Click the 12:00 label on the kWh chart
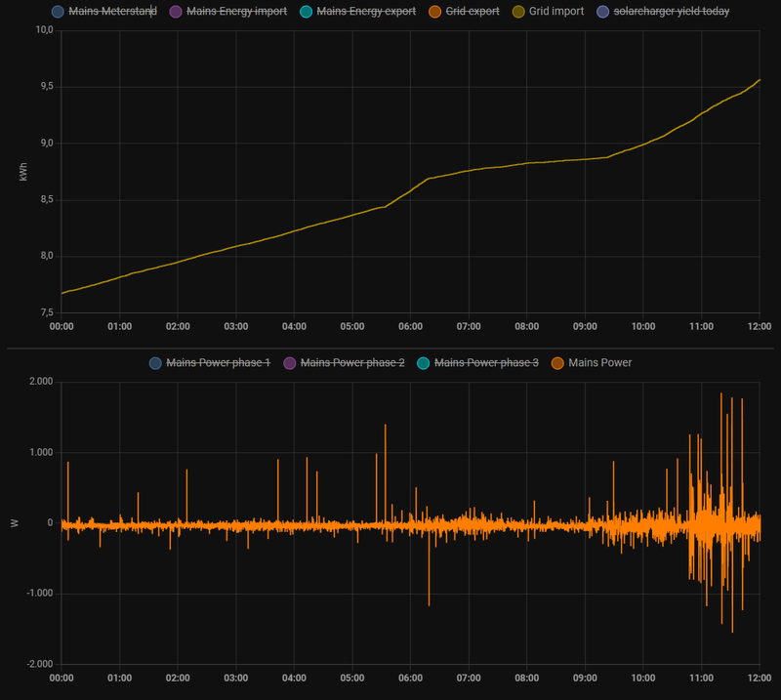This screenshot has width=781, height=700. coord(760,326)
